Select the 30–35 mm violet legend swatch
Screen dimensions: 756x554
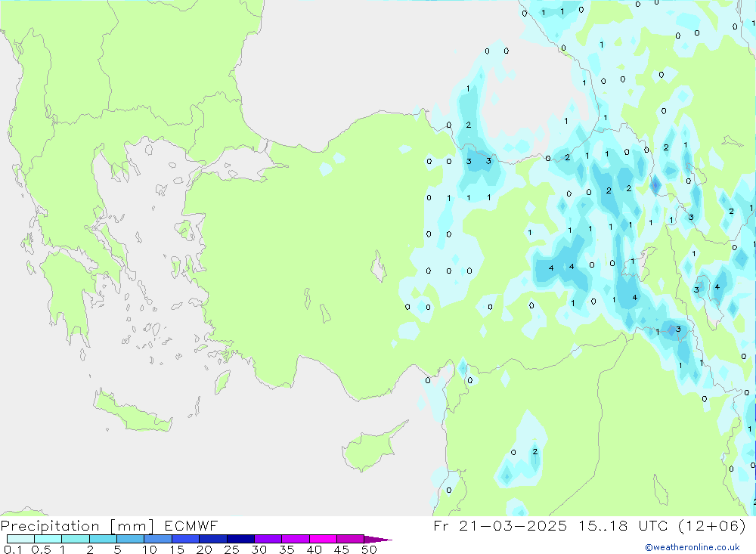tap(268, 539)
